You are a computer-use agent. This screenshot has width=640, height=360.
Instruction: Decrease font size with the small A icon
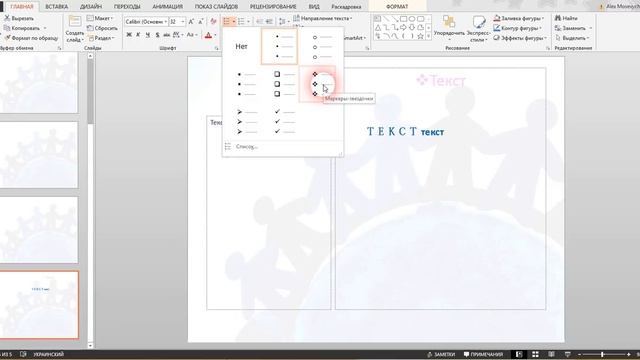(201, 22)
